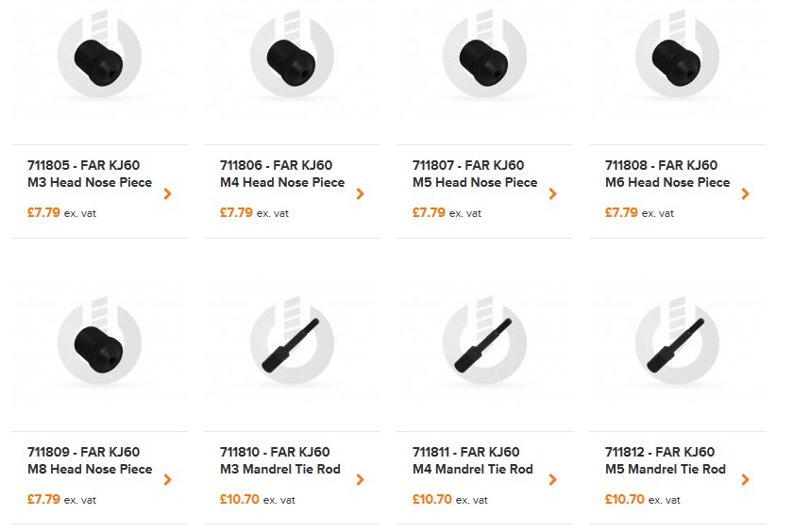Screen dimensions: 793x532
Task: Open the 711811 FAR KJ60 M4 Mandrel Tie Rod title
Action: (472, 460)
